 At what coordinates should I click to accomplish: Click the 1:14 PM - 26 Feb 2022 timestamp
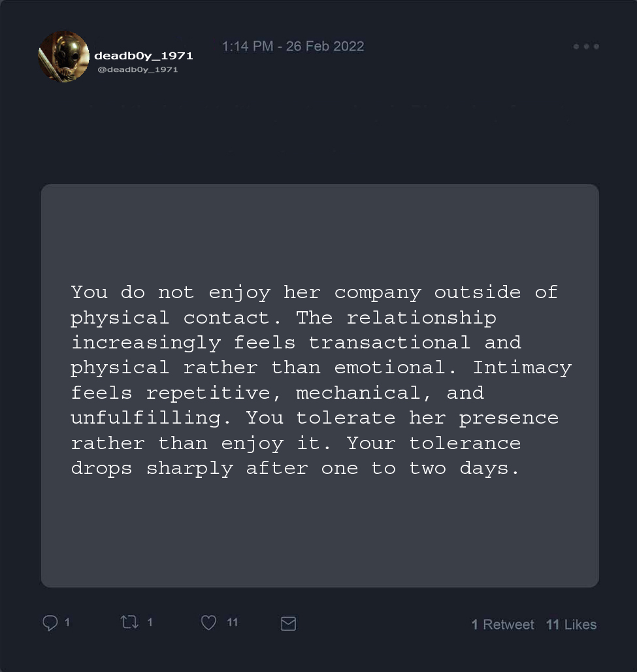coord(293,46)
